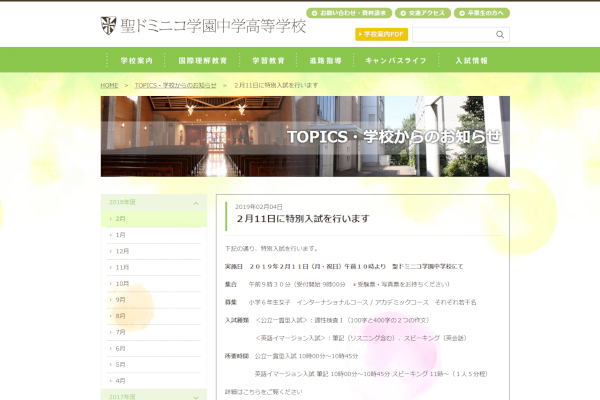Viewport: 600px width, 400px height.
Task: Select 1月 in the archive list
Action: coord(154,235)
